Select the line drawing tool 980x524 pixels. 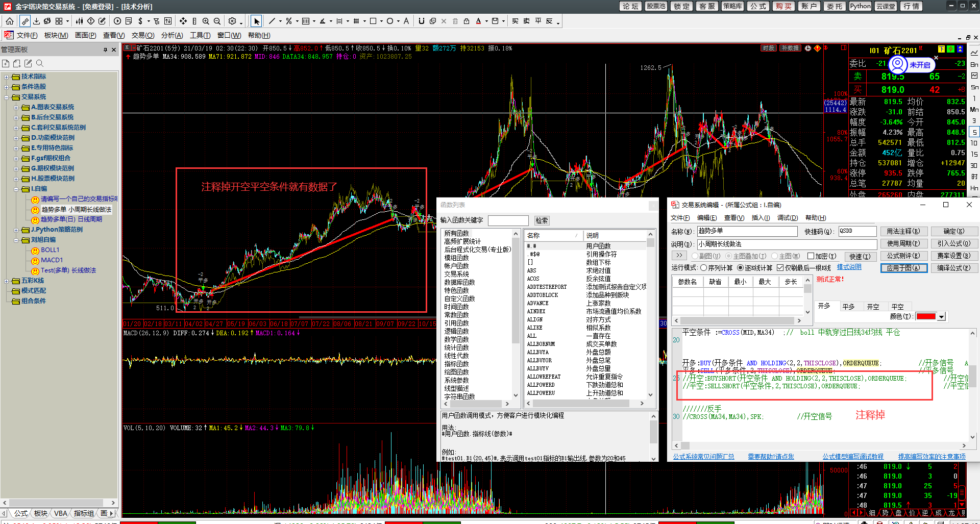[x=272, y=21]
